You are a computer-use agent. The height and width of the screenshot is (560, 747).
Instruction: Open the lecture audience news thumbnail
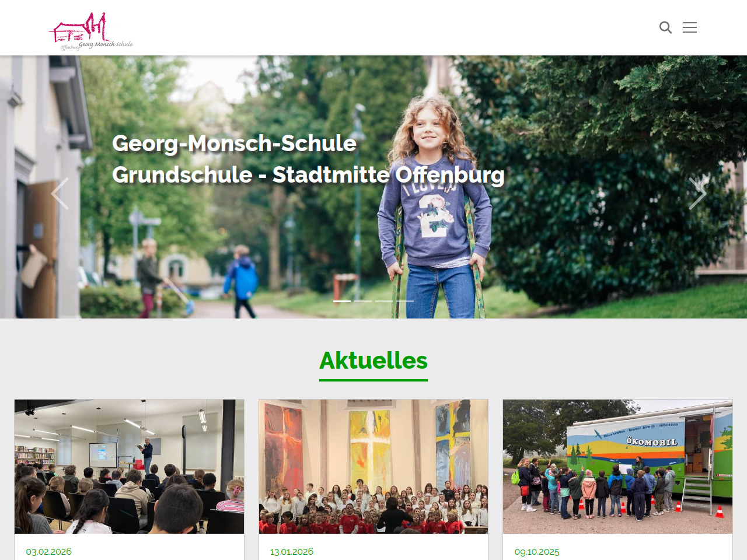[130, 467]
